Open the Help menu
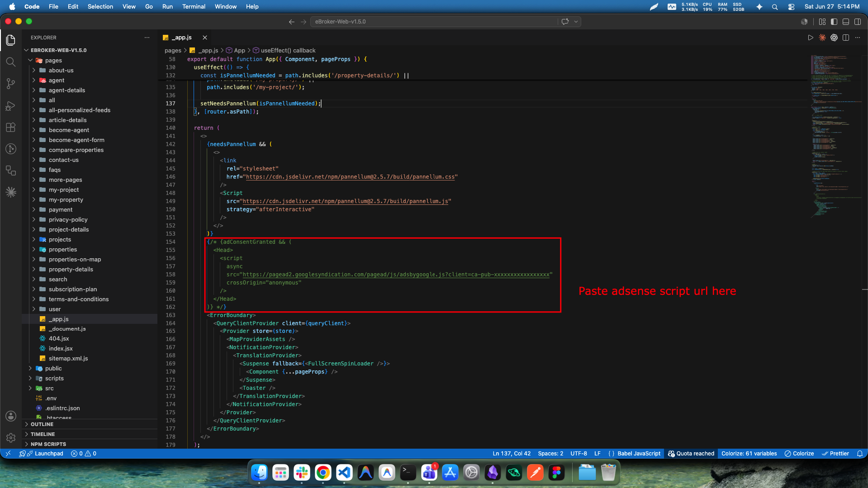 tap(252, 7)
